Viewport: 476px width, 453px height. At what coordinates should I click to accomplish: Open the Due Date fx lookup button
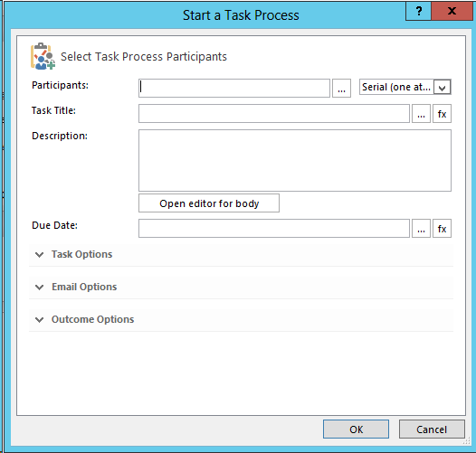click(442, 229)
